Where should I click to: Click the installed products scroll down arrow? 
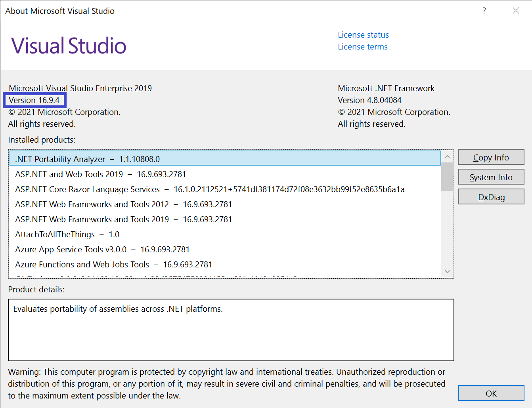[x=447, y=271]
